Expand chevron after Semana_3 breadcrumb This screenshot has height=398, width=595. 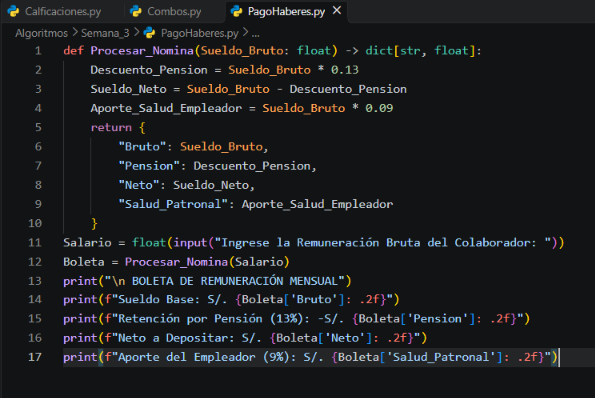tap(136, 33)
